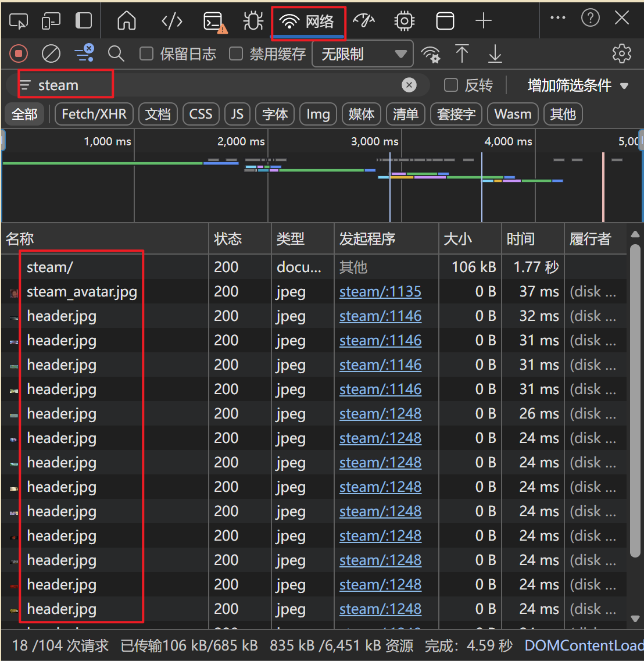This screenshot has width=644, height=661.
Task: Open the 无限制 throttling dropdown
Action: (x=363, y=54)
